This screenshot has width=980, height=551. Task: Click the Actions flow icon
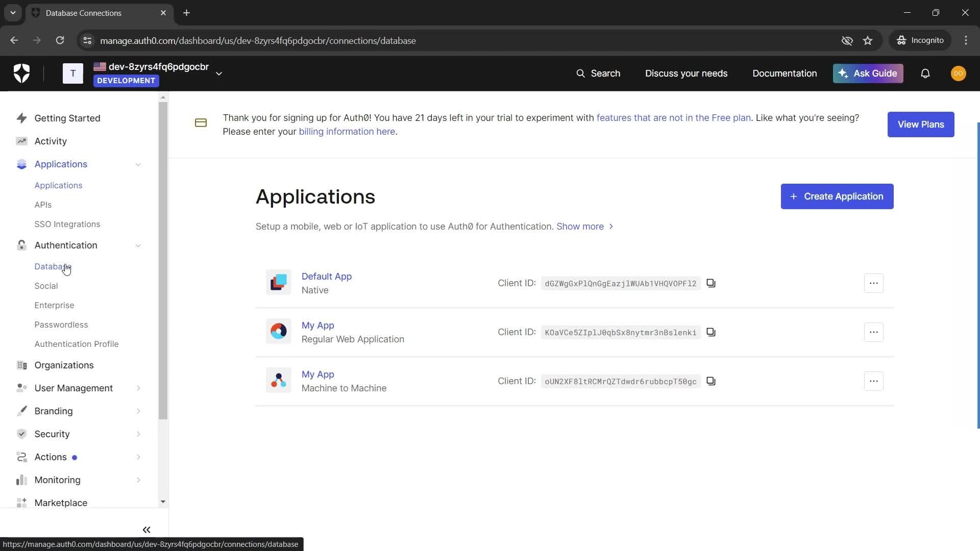pos(21,457)
